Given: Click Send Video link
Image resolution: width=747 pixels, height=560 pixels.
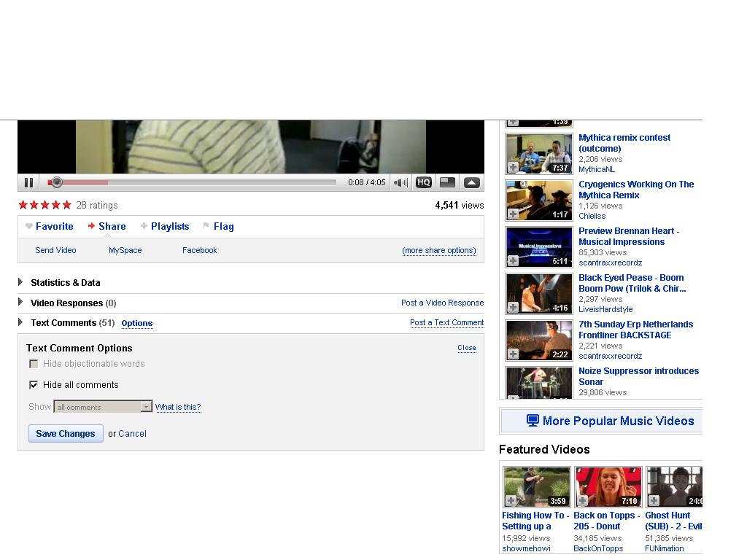Looking at the screenshot, I should pyautogui.click(x=55, y=251).
